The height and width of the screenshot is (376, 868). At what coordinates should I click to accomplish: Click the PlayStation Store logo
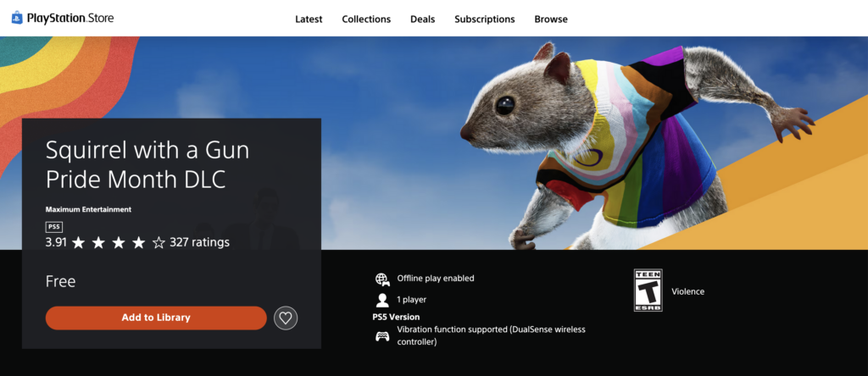[63, 18]
